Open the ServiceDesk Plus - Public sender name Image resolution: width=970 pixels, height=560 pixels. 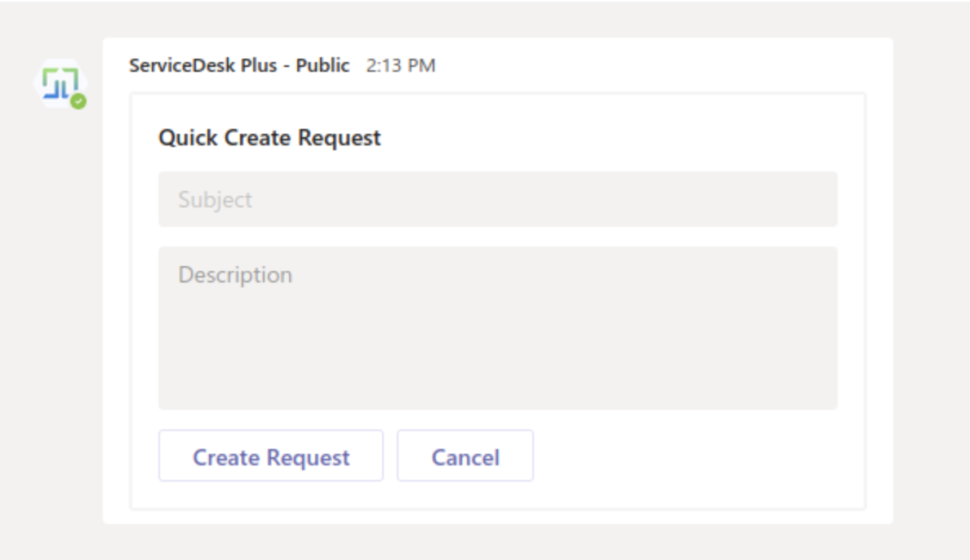[x=239, y=65]
